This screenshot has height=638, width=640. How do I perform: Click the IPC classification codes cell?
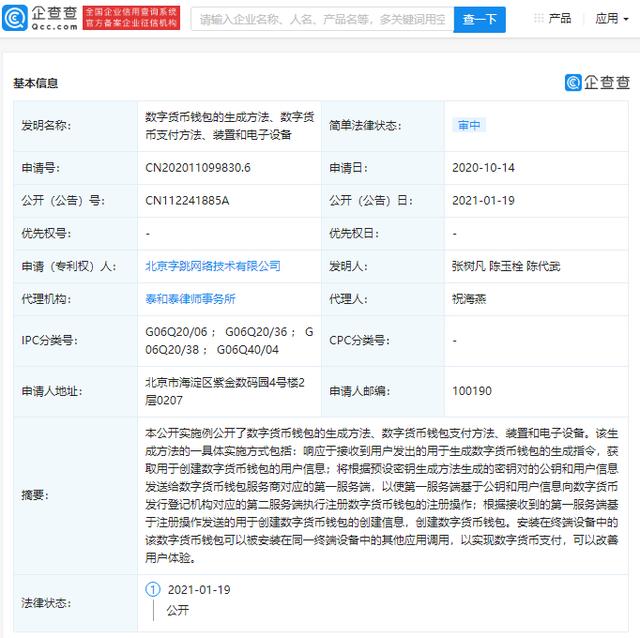point(229,340)
